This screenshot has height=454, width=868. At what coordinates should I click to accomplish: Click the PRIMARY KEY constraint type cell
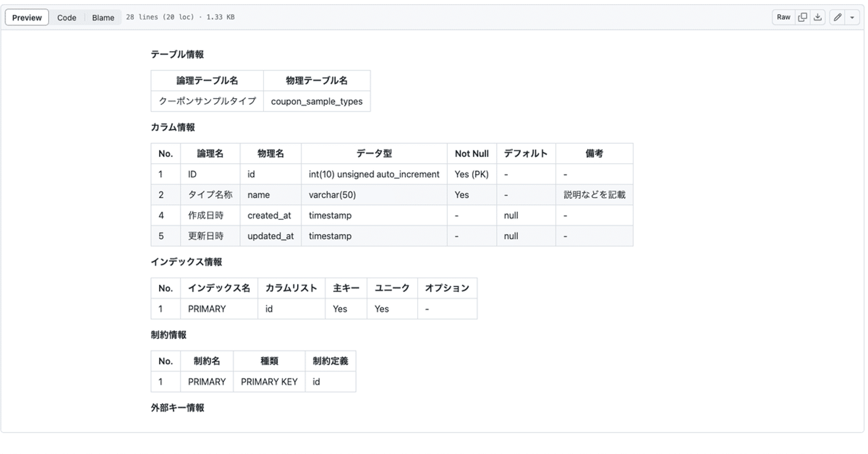tap(269, 382)
